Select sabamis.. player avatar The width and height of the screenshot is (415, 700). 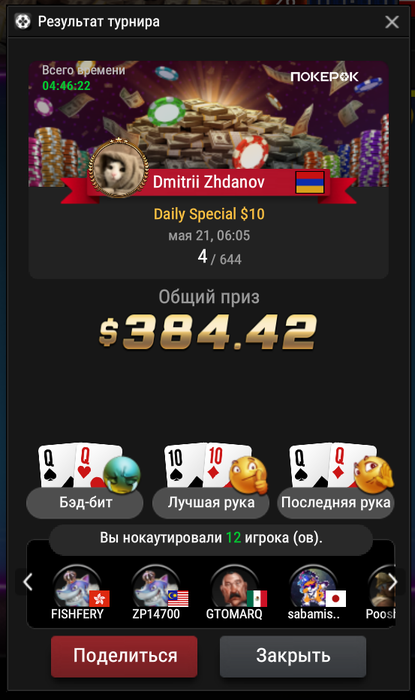(313, 587)
